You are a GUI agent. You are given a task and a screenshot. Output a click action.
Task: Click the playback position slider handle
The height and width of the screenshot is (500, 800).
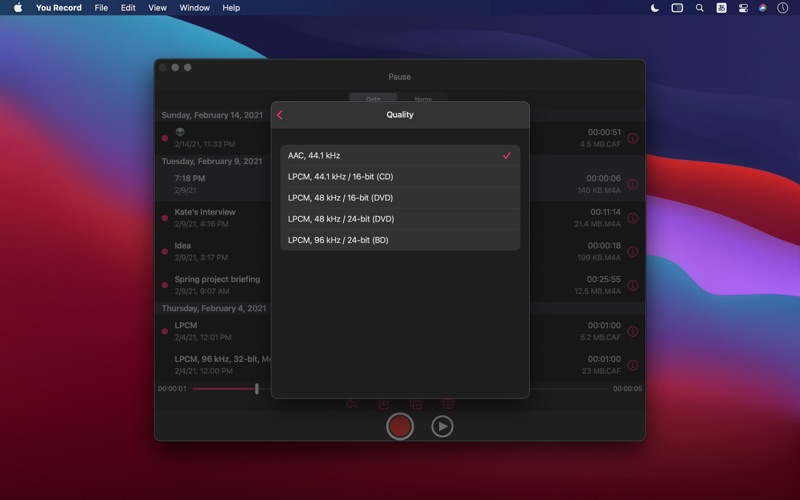click(257, 388)
